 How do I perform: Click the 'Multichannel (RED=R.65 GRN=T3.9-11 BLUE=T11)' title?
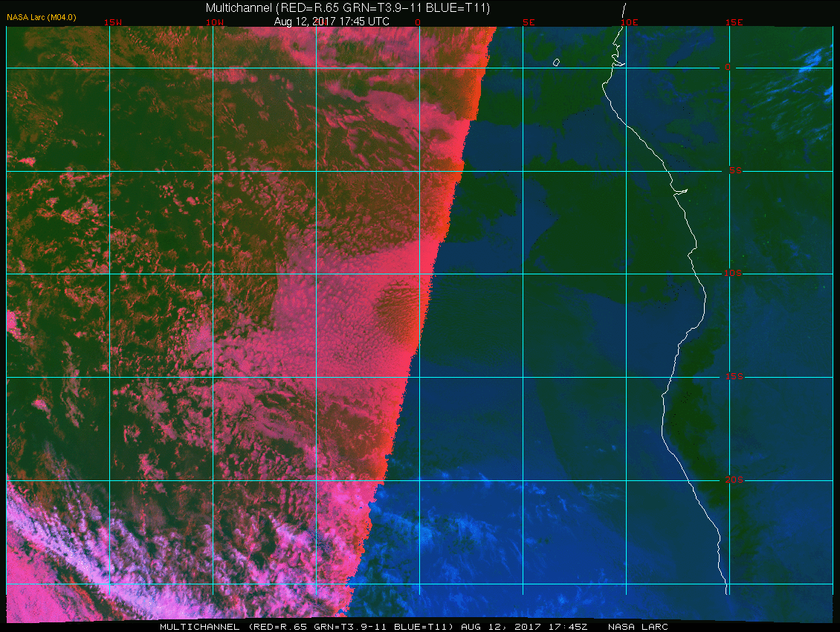348,8
